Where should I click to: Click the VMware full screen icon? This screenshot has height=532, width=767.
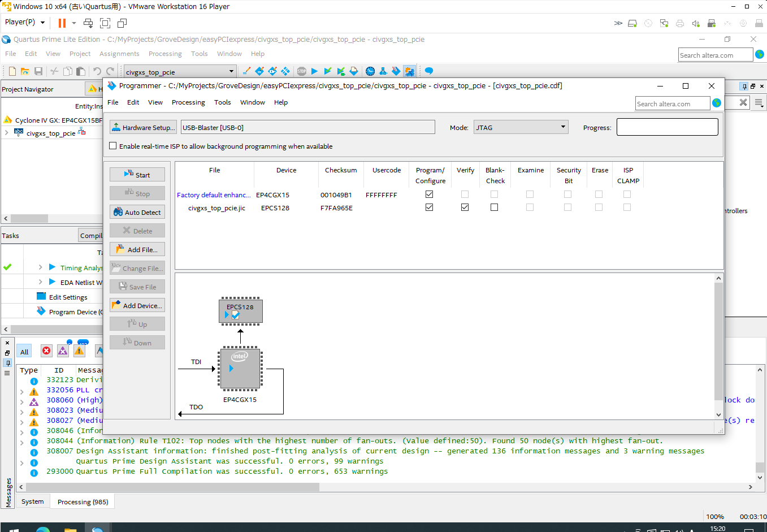coord(105,23)
